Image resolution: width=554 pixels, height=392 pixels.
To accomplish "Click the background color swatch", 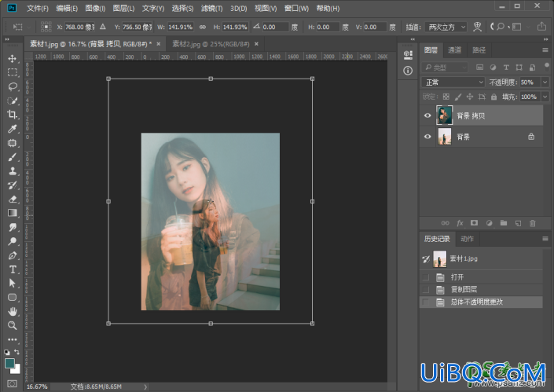I will click(17, 370).
